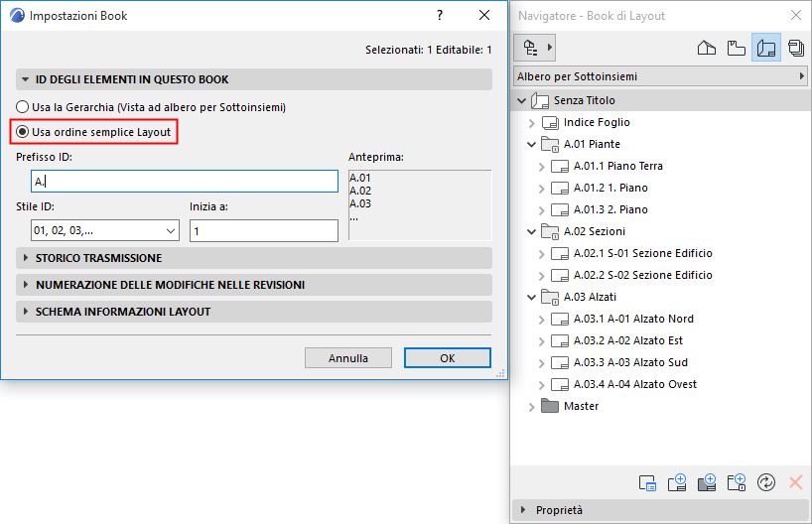This screenshot has height=524, width=812.
Task: Expand the A.01.1 Piano Terra item
Action: tap(541, 167)
